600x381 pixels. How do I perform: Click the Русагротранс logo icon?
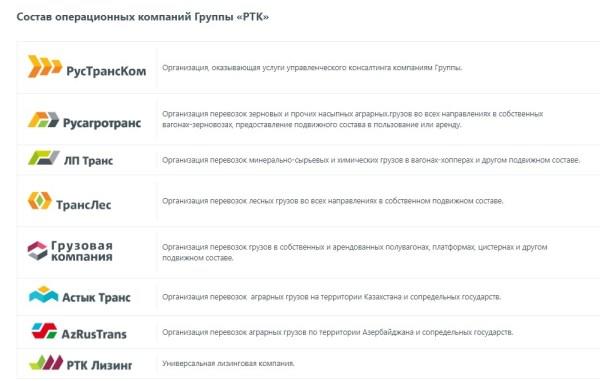tap(43, 120)
